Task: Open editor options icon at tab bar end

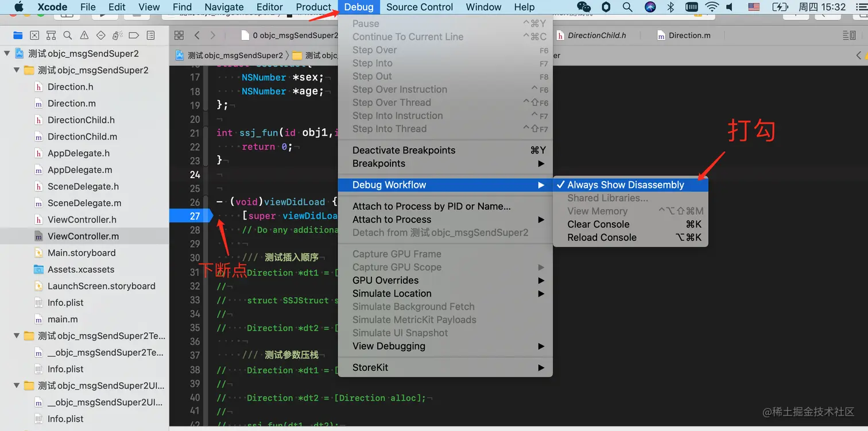Action: pyautogui.click(x=849, y=36)
